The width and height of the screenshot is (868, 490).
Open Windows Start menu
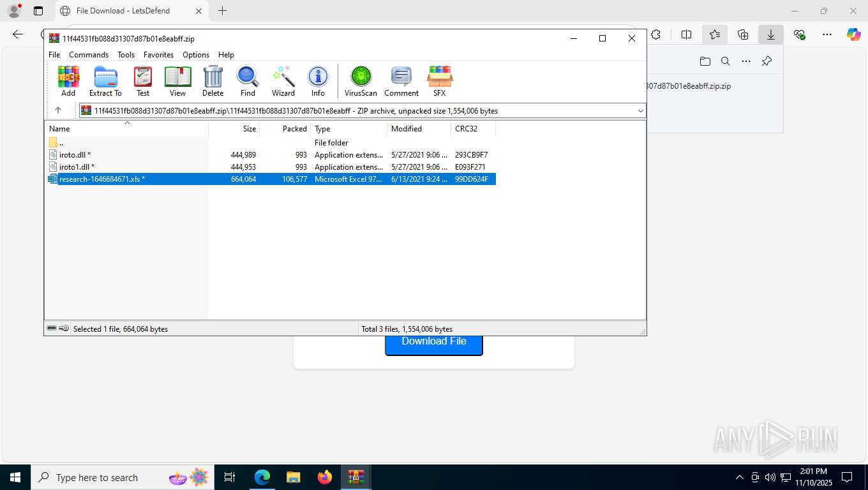[x=15, y=477]
